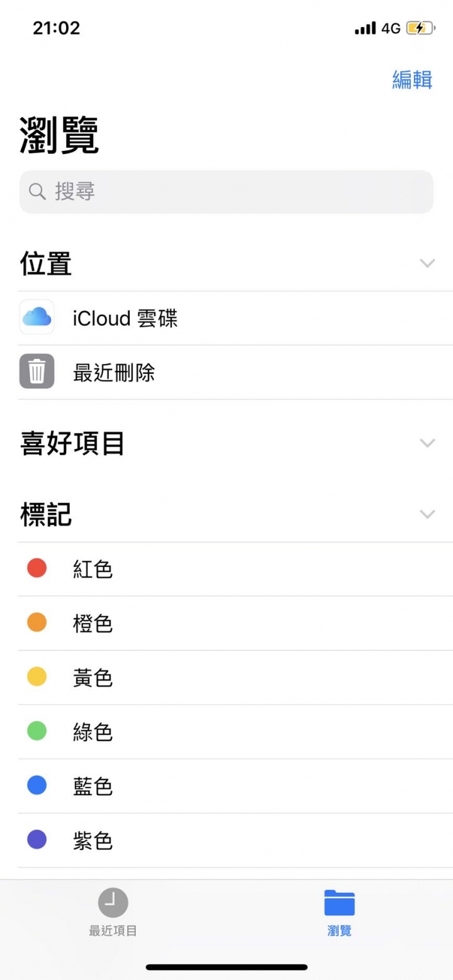This screenshot has width=453, height=980.
Task: Tap the cellular signal bars icon
Action: pos(365,28)
